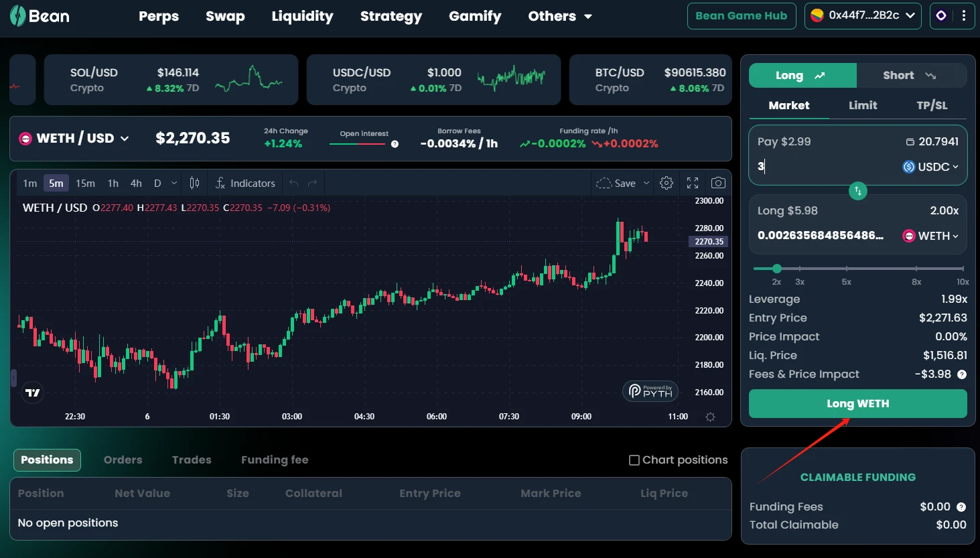Switch to the Limit order tab
The image size is (980, 558).
point(862,105)
